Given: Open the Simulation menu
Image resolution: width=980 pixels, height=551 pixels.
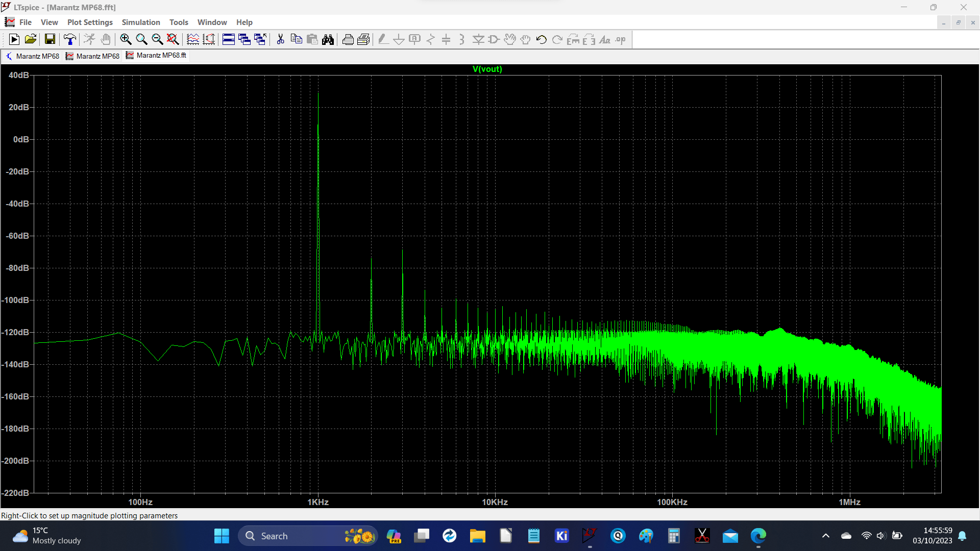Looking at the screenshot, I should [141, 22].
